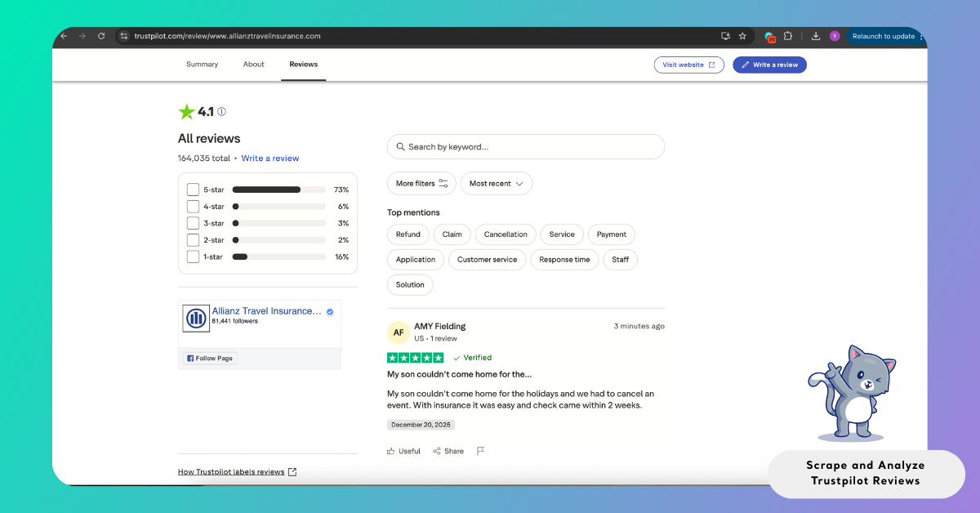The height and width of the screenshot is (513, 980).
Task: Open the purple profile avatar
Action: [x=835, y=36]
